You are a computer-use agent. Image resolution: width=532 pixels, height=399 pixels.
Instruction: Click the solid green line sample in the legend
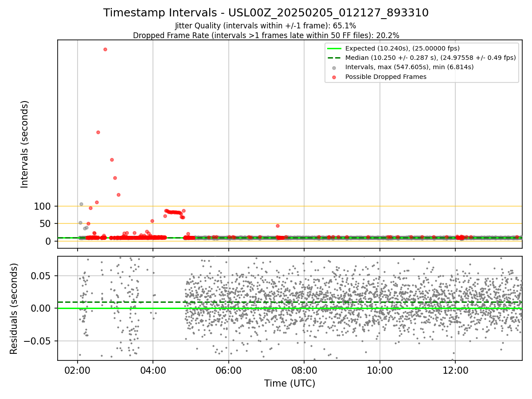pos(334,48)
